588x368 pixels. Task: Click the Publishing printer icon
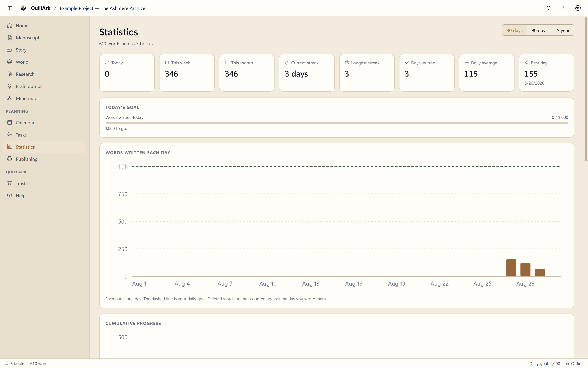(10, 159)
